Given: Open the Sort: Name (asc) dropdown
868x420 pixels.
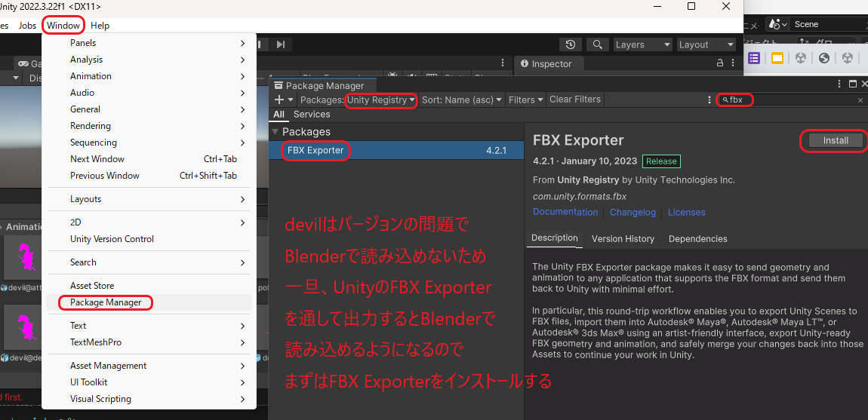Looking at the screenshot, I should coord(461,100).
